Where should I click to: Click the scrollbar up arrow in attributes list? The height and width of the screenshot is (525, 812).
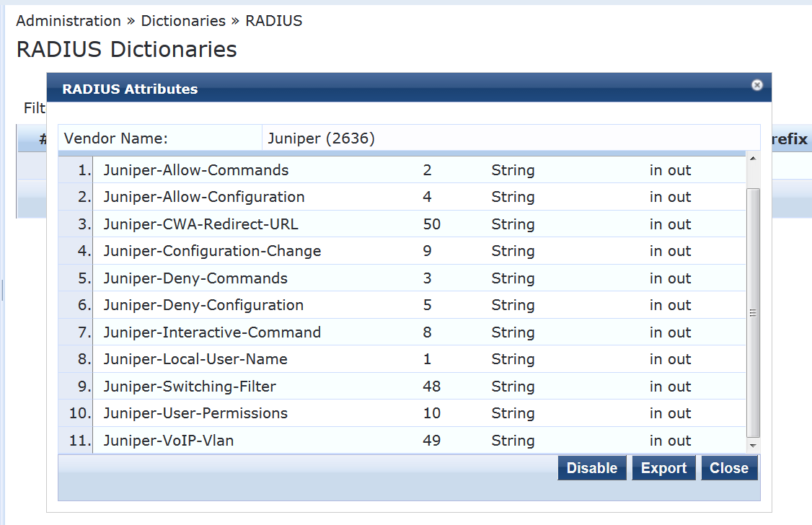click(x=753, y=159)
